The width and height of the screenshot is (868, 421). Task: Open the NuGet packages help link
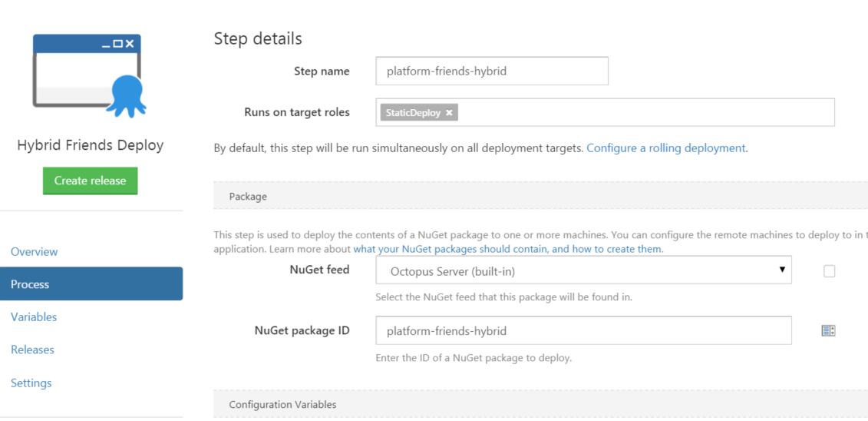coord(507,249)
